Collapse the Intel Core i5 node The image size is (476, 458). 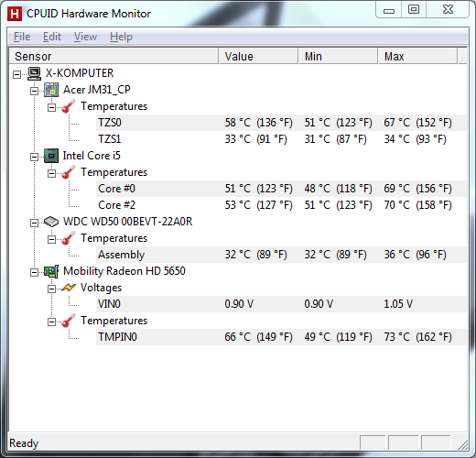[34, 157]
